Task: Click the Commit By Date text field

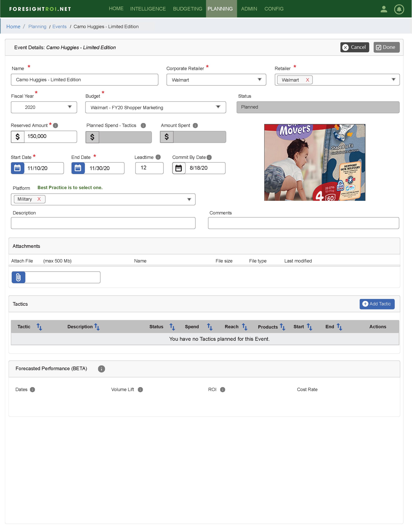Action: [x=205, y=168]
